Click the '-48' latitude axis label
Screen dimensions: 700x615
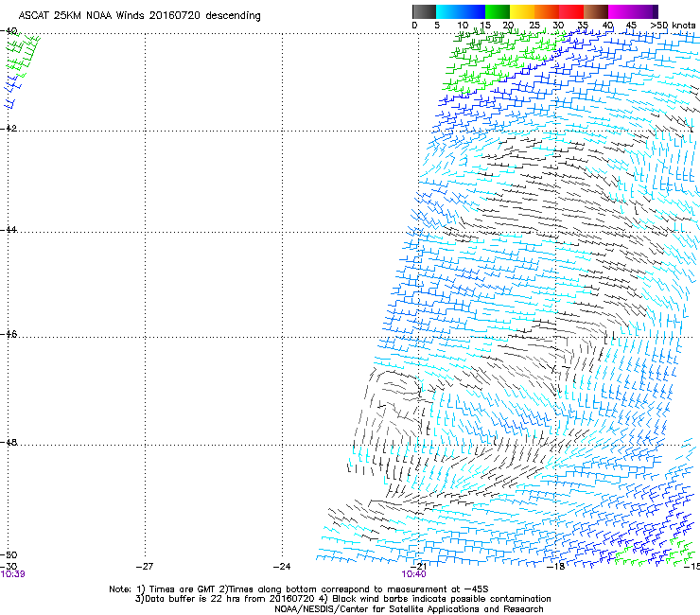point(9,442)
